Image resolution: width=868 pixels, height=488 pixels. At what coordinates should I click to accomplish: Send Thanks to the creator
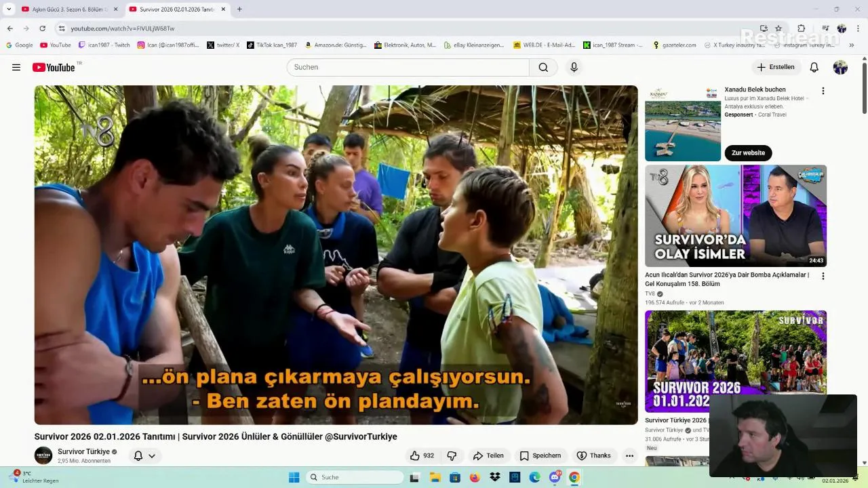(593, 455)
